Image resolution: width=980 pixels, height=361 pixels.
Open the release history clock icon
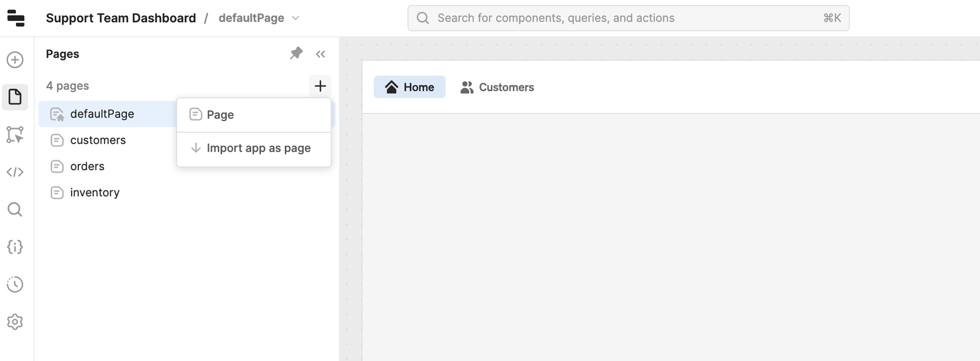pos(15,285)
